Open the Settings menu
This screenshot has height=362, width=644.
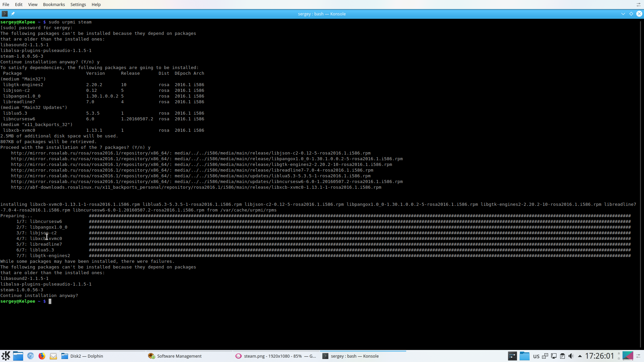click(x=78, y=4)
